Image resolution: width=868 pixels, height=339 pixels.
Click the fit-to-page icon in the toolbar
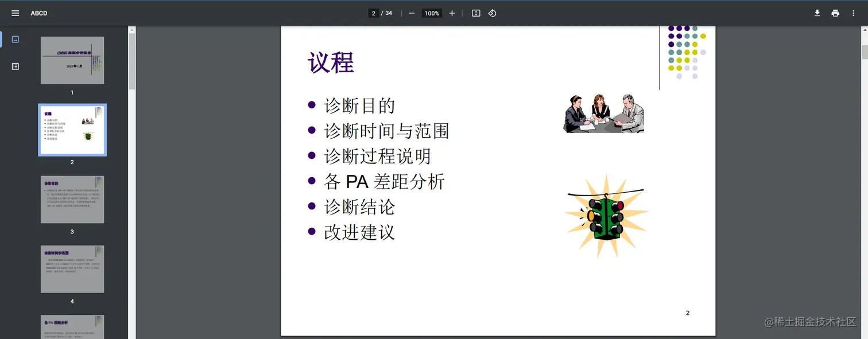tap(475, 13)
